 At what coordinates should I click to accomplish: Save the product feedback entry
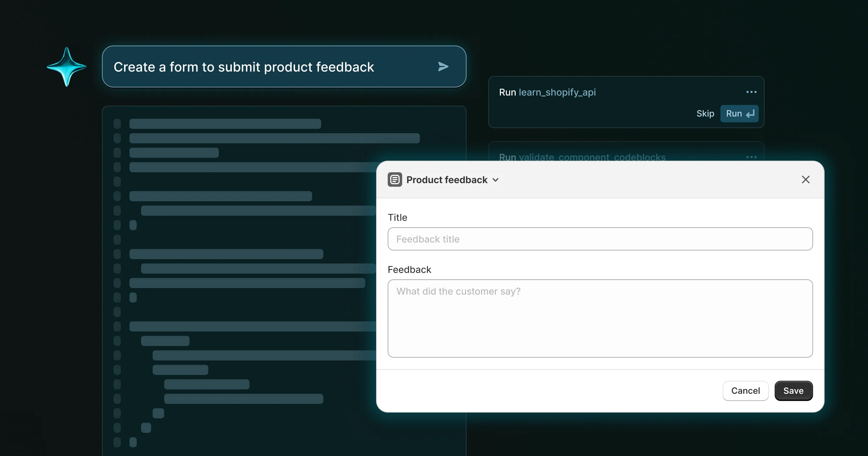click(793, 390)
